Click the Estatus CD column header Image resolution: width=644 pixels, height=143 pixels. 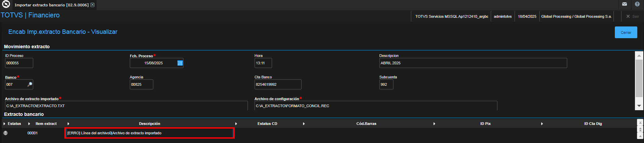[267, 124]
